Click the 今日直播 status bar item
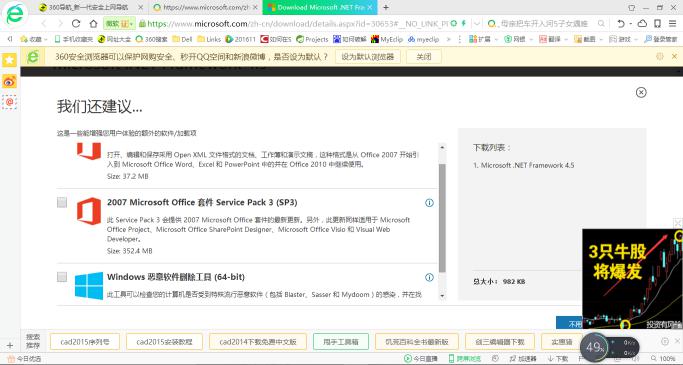 point(421,359)
